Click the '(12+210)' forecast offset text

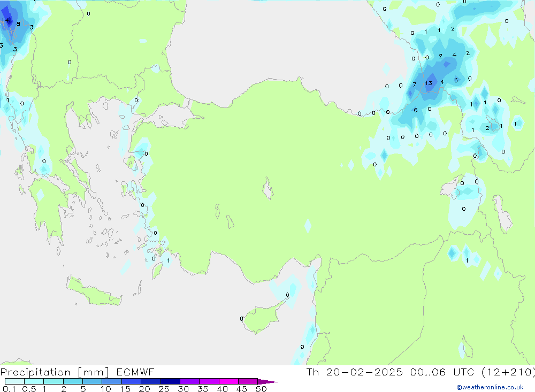tap(508, 372)
